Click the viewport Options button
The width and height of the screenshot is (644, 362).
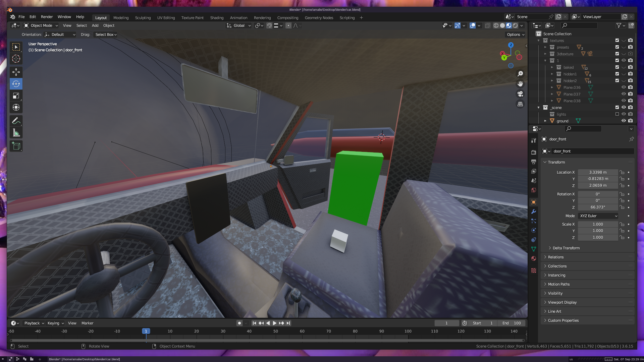pyautogui.click(x=515, y=35)
